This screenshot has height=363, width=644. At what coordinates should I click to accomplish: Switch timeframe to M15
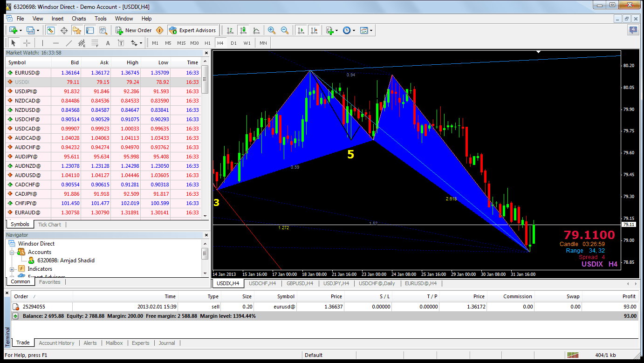[x=181, y=43]
